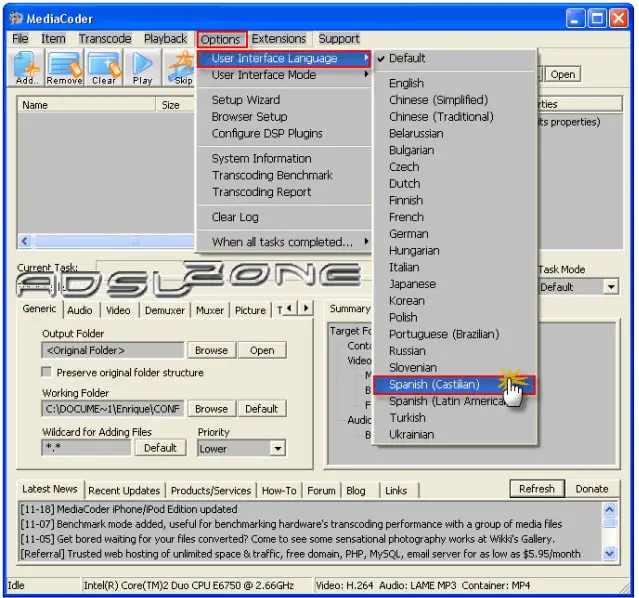Click the Working Folder path field

click(x=113, y=408)
